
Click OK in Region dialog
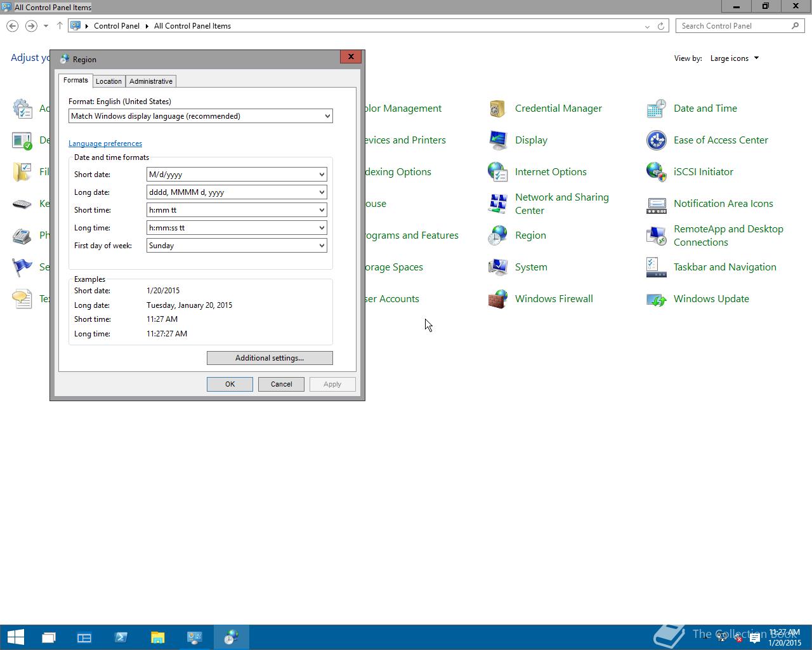pos(230,384)
